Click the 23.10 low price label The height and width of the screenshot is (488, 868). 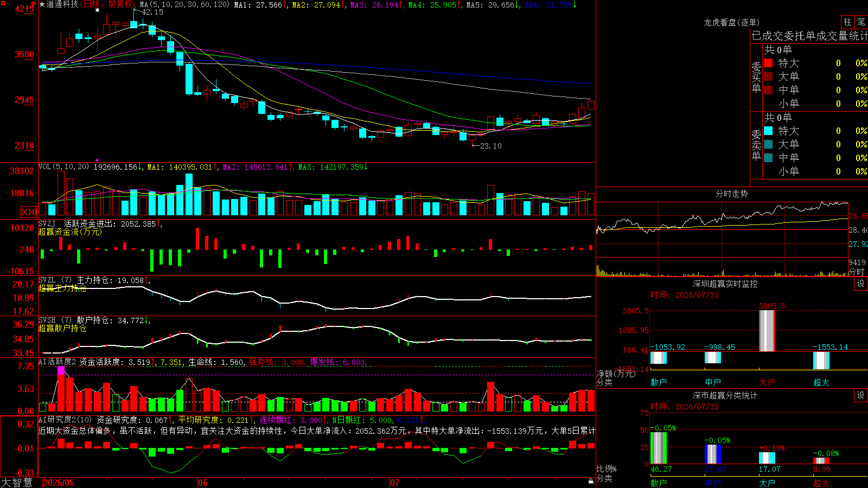click(x=491, y=146)
